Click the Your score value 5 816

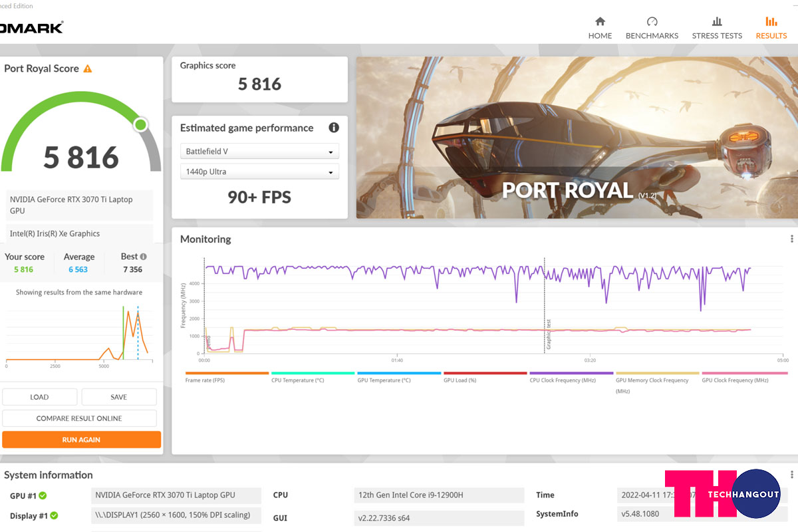tap(23, 269)
